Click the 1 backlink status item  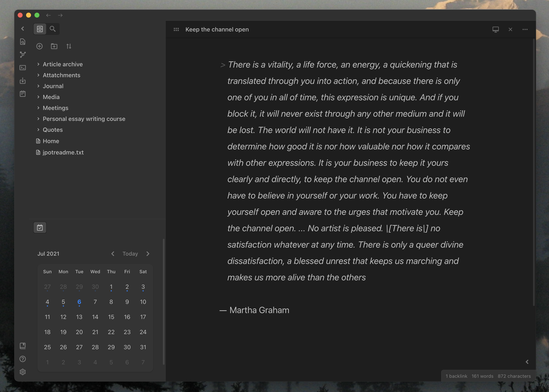(456, 376)
